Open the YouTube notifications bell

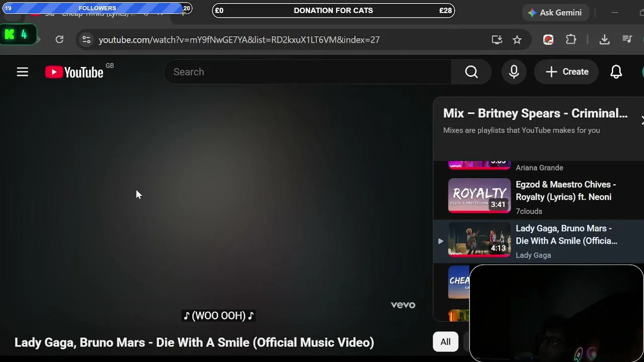point(616,72)
